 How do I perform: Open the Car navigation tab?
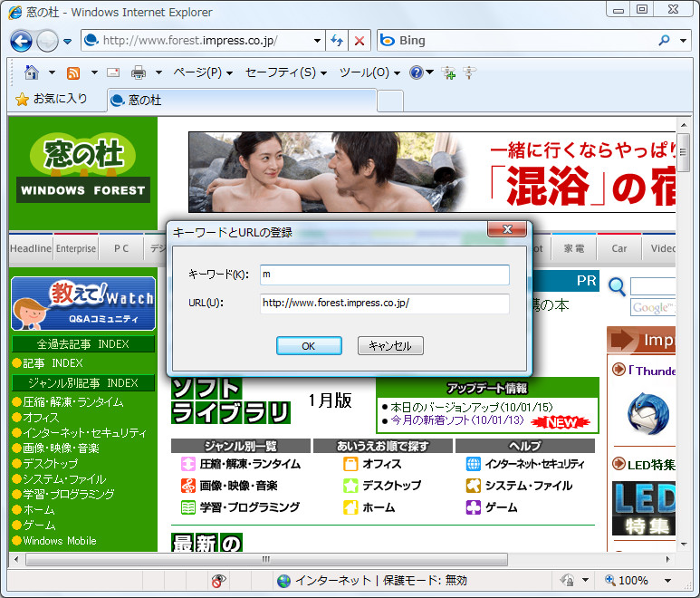click(x=619, y=248)
